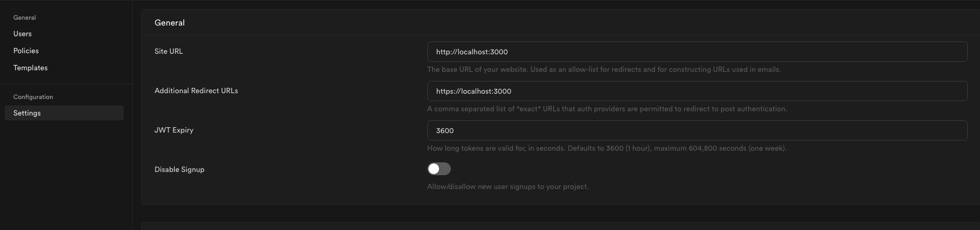This screenshot has width=980, height=230.
Task: Click the Additional Redirect URLs label
Action: [196, 91]
